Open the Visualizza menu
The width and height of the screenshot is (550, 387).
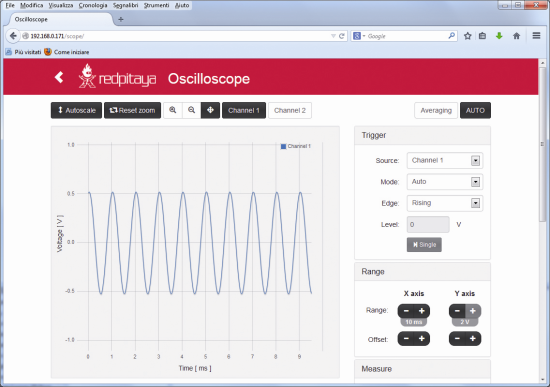tap(61, 5)
